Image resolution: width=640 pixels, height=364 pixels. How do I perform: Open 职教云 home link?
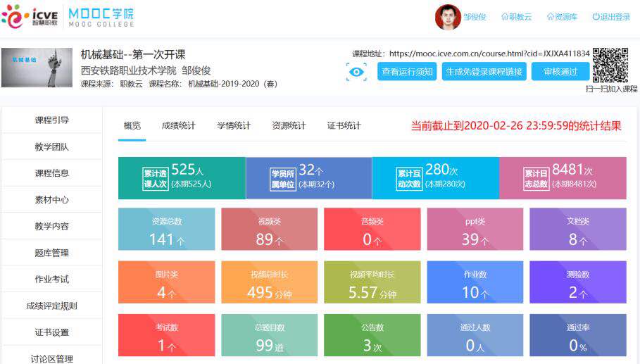coord(518,17)
